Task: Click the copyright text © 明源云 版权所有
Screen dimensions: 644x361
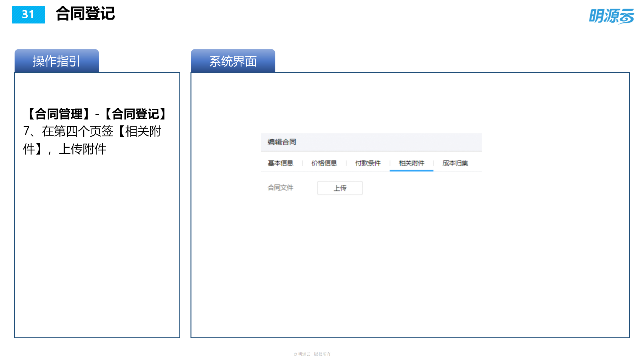Action: [312, 354]
